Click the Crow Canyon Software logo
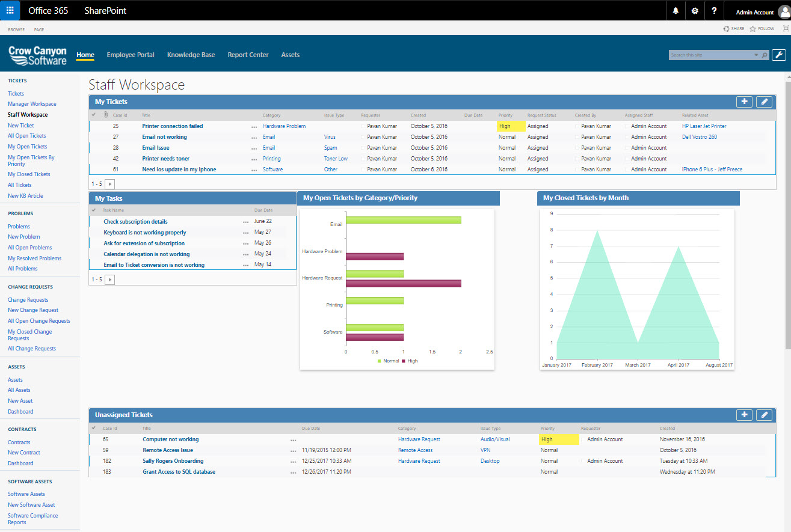 coord(37,55)
